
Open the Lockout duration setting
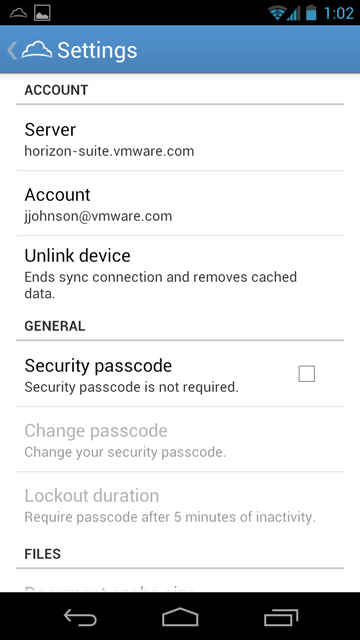(180, 504)
